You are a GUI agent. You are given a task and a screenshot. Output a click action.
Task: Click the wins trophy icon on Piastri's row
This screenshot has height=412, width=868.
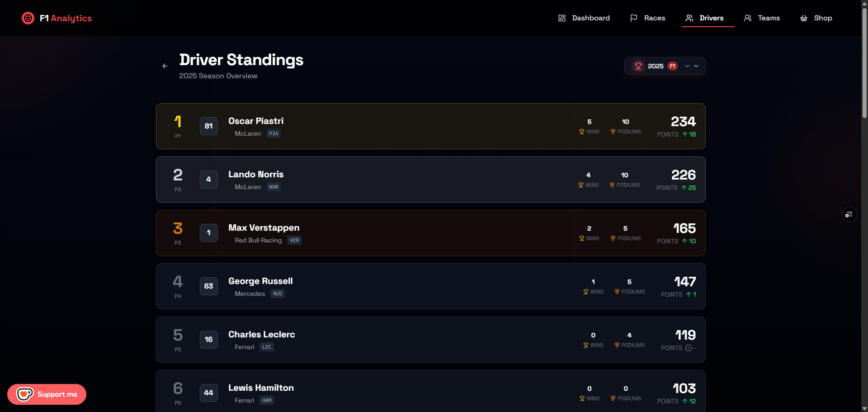[581, 132]
